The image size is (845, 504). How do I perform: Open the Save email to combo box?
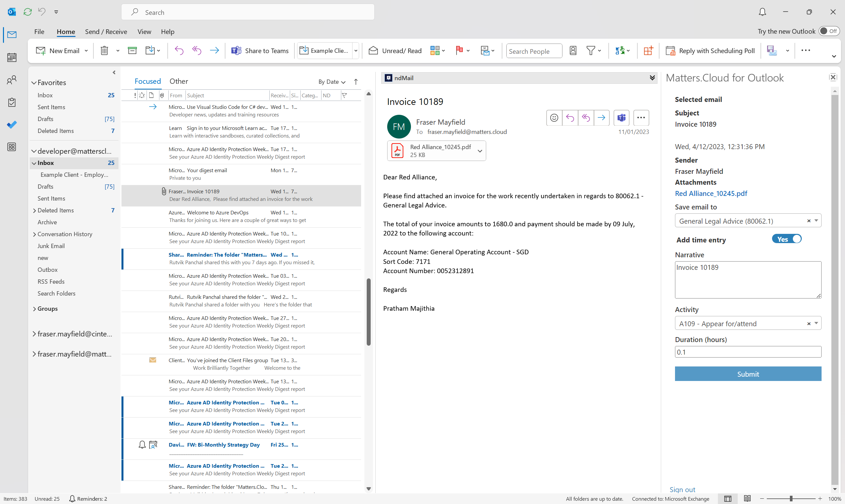tap(748, 221)
